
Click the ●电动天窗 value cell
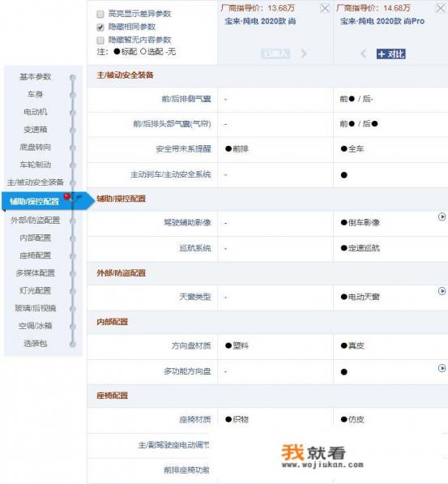[x=361, y=298]
